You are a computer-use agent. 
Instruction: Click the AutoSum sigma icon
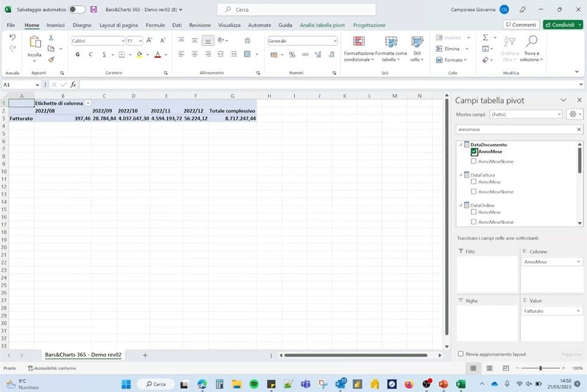point(485,38)
